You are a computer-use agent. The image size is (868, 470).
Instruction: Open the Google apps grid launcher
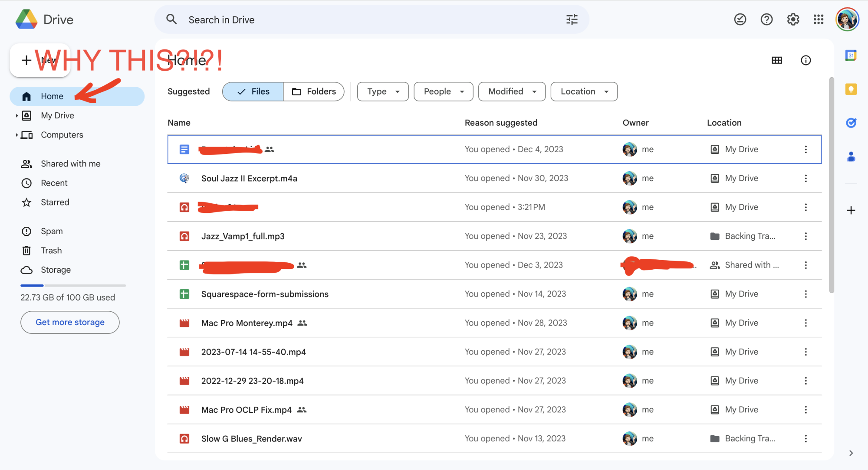pos(819,20)
